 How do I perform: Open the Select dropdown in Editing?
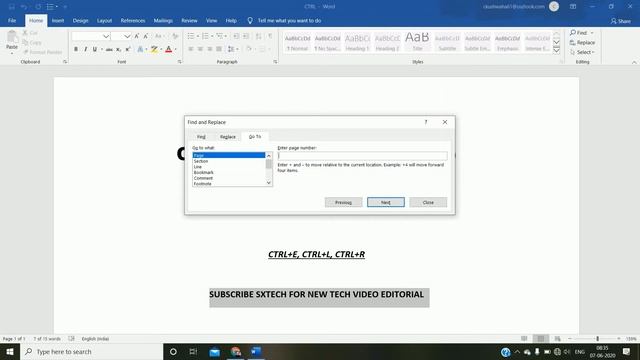[x=582, y=52]
